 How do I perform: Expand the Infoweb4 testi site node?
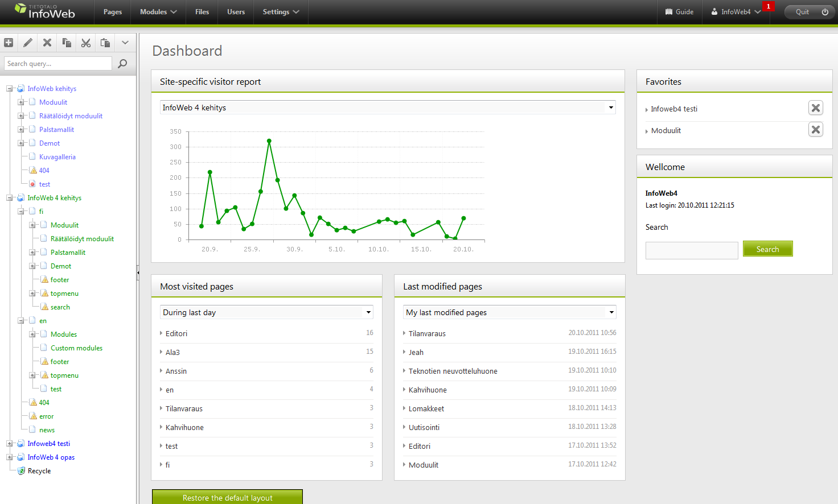pyautogui.click(x=10, y=444)
